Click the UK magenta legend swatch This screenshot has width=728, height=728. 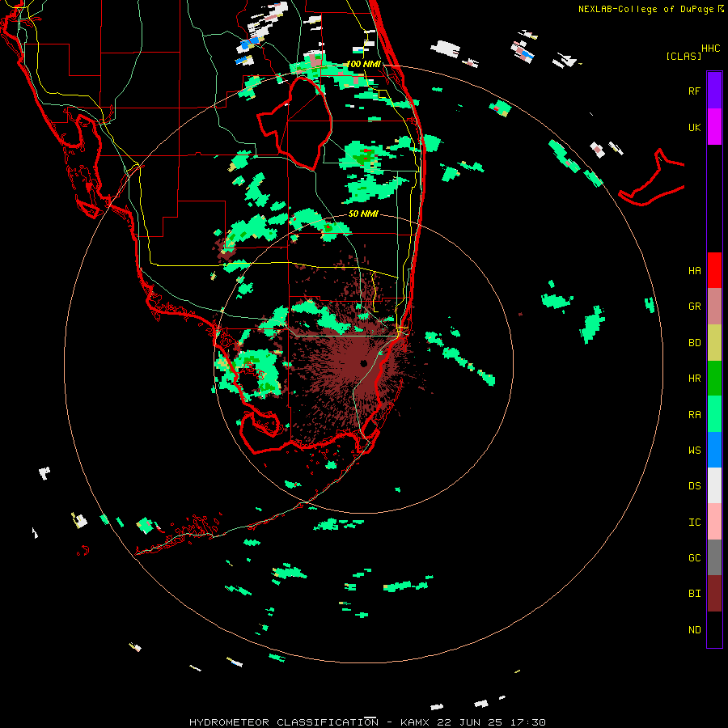tap(714, 127)
